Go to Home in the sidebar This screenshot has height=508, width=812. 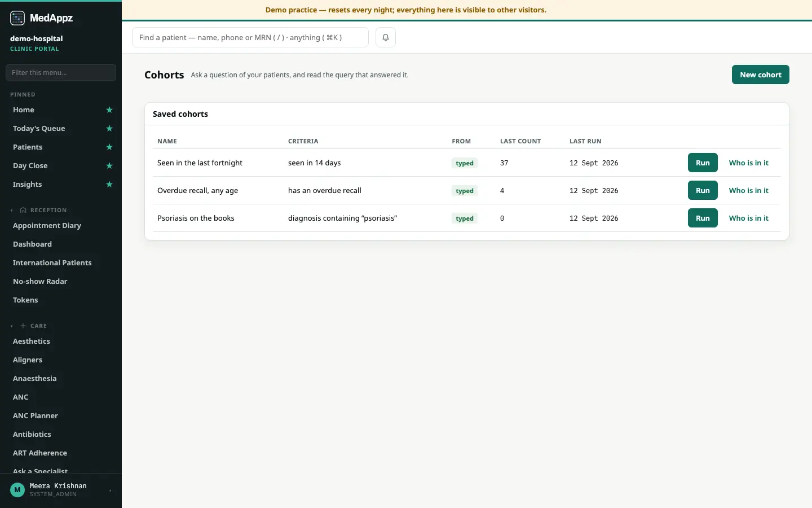24,110
